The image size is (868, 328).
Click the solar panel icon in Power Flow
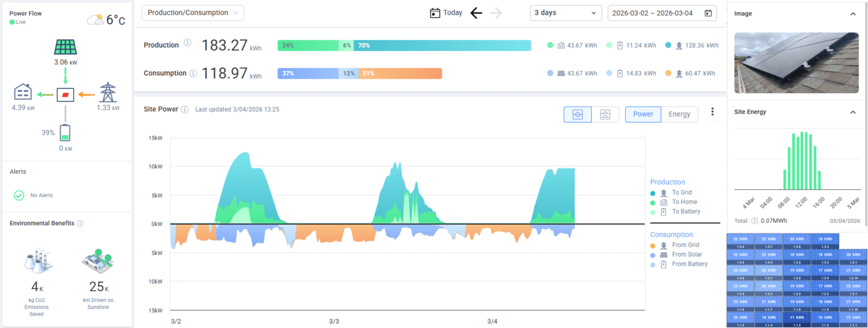pyautogui.click(x=65, y=47)
